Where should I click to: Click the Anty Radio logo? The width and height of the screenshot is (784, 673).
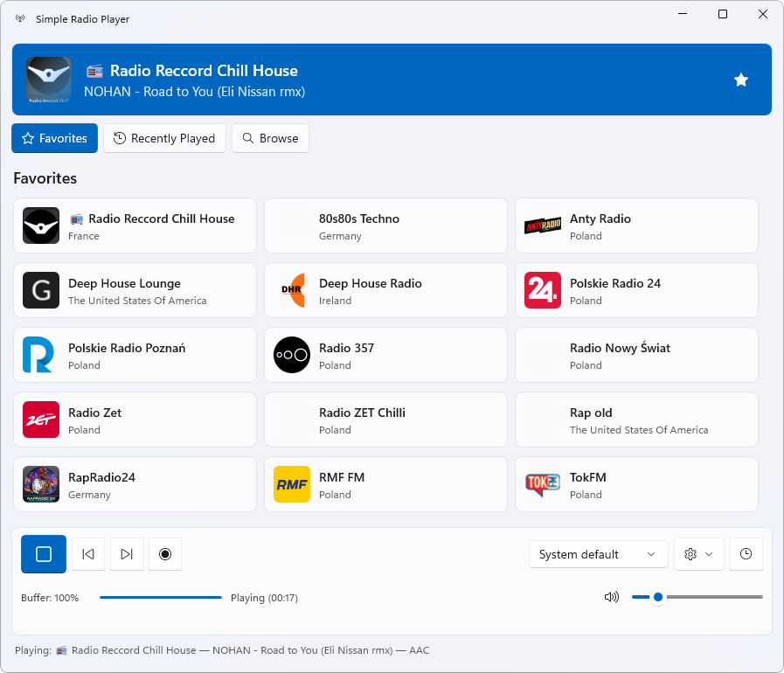point(543,226)
